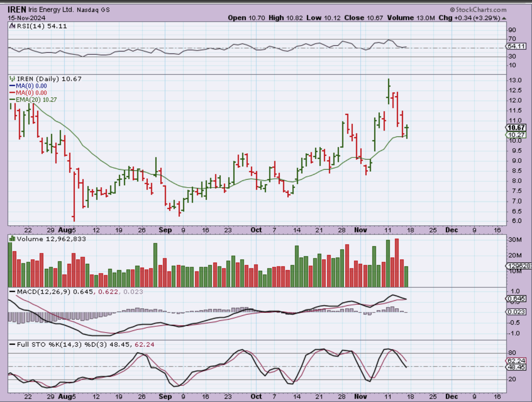Click the 80 label on stochastic axis
Image resolution: width=532 pixels, height=402 pixels.
click(512, 353)
